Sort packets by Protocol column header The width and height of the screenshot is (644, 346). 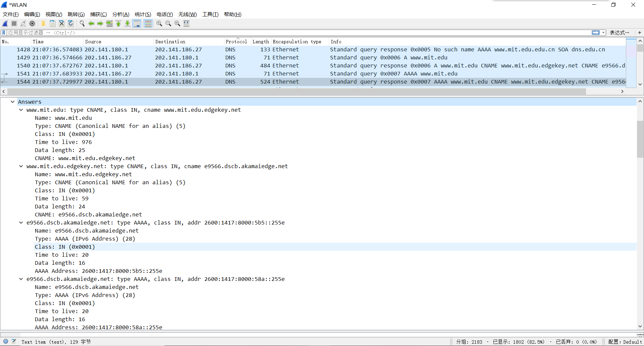point(237,42)
